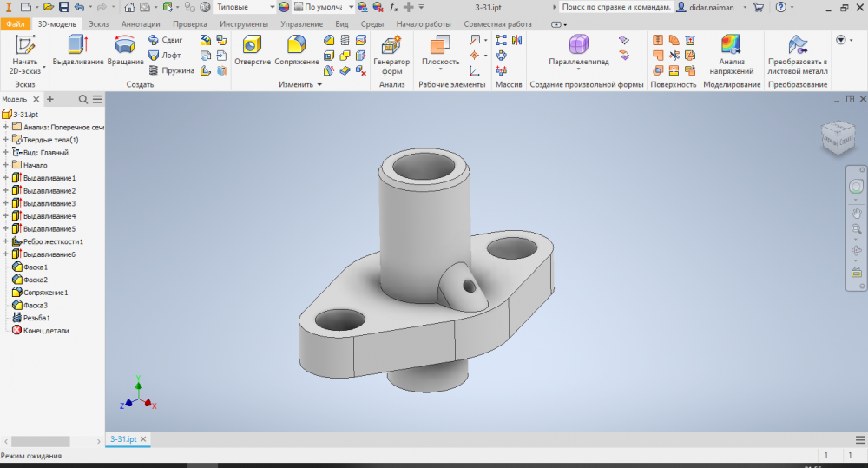Open the Инструменты ribbon tab
The image size is (868, 468).
coord(243,24)
